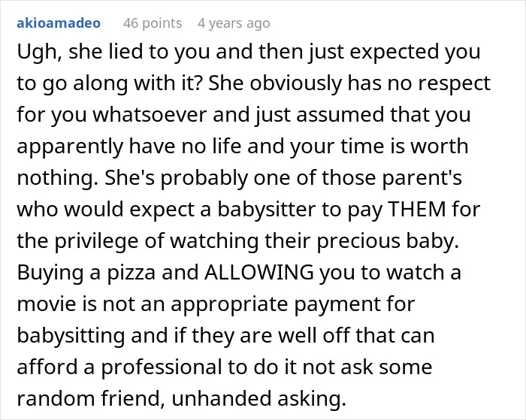Click the word appropriate before payment
The width and height of the screenshot is (526, 420).
229,305
